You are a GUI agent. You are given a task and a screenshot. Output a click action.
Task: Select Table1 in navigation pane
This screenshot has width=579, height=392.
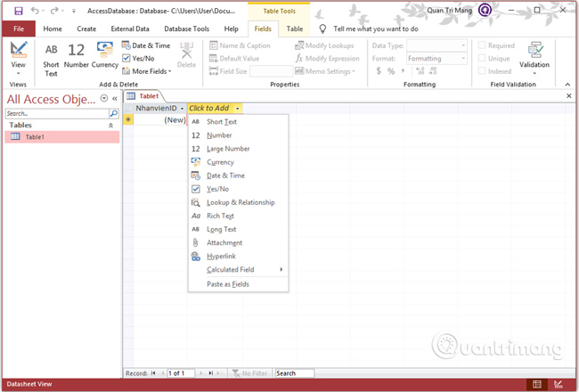pyautogui.click(x=62, y=136)
